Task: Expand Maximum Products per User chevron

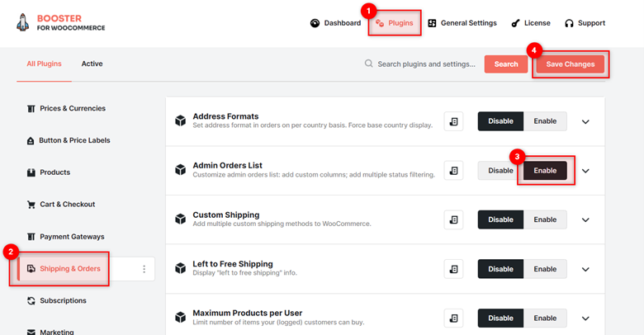Action: coord(585,318)
